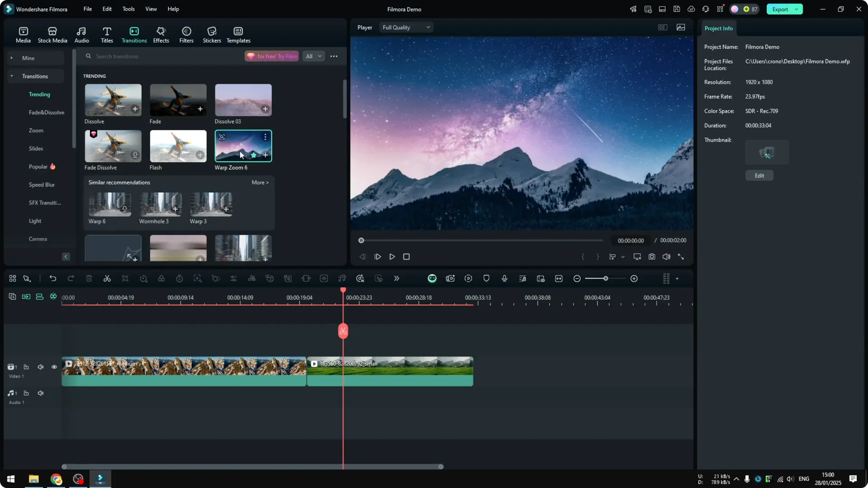
Task: Open the layout grid icon in timeline toolbar
Action: (x=13, y=279)
